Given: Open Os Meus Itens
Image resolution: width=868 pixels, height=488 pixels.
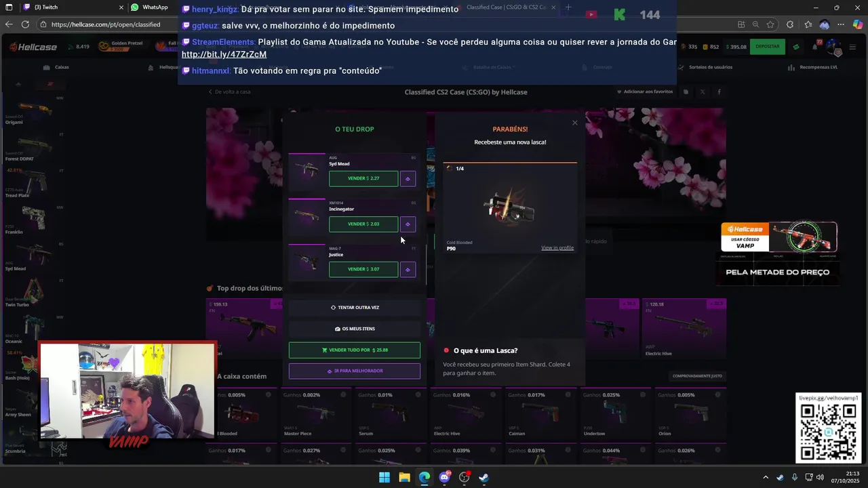Looking at the screenshot, I should (355, 329).
